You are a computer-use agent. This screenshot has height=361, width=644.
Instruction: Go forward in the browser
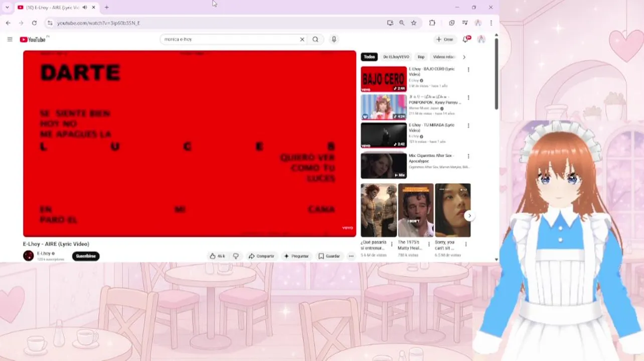pos(21,23)
